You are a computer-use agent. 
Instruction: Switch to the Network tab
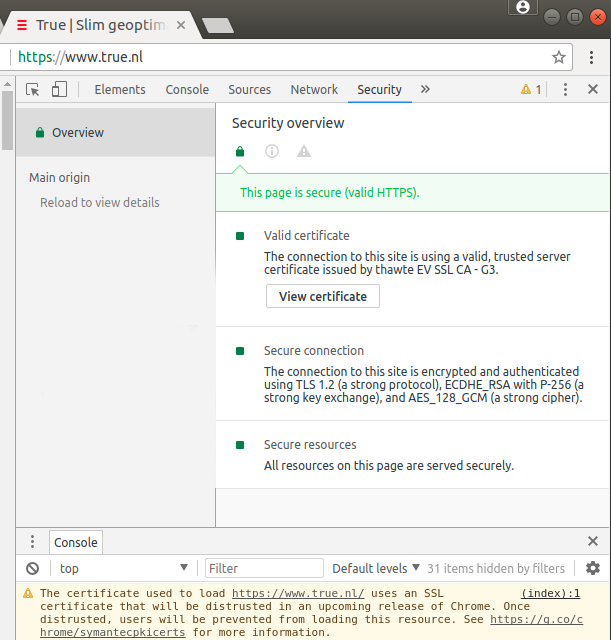click(x=314, y=89)
